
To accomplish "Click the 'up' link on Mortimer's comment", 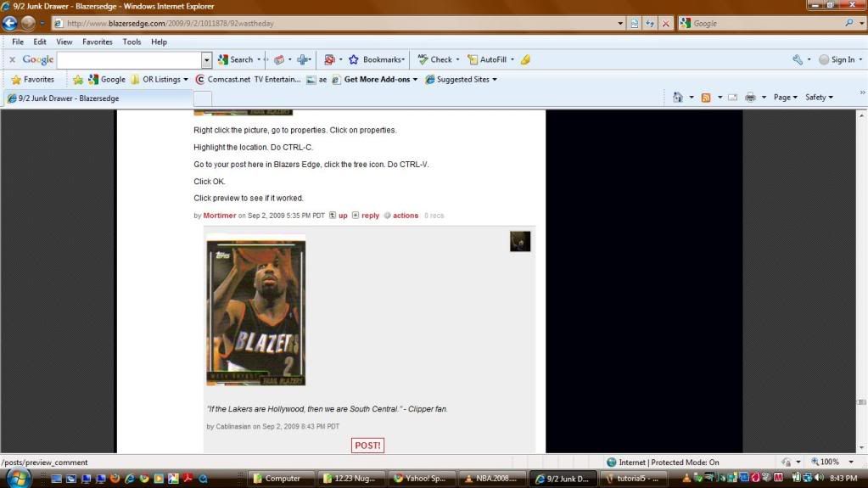I will [343, 216].
